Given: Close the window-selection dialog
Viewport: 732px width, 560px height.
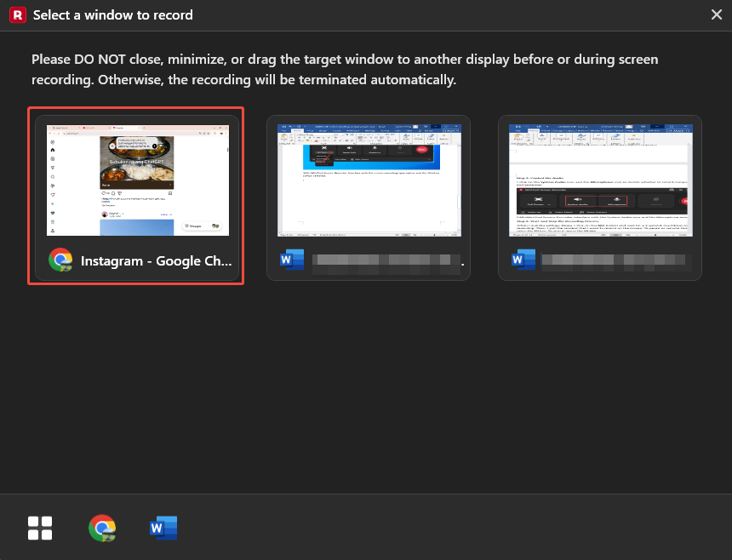Looking at the screenshot, I should [718, 14].
